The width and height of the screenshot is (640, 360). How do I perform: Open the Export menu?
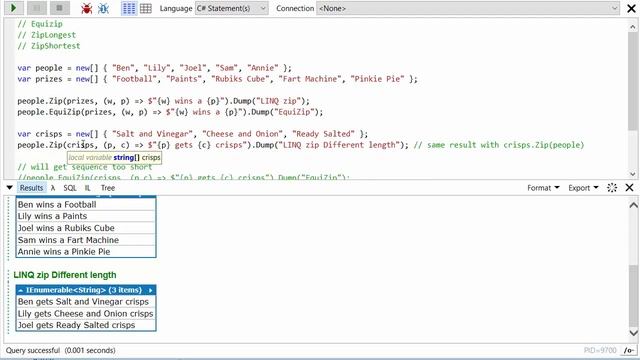[583, 188]
